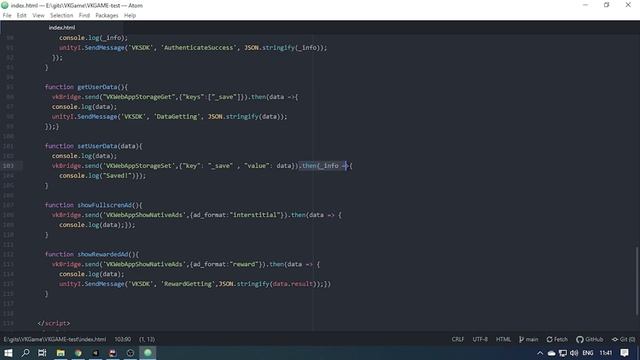Screen dimensions: 640x360
Task: Click the showFullscrenAd function name
Action: tap(104, 205)
